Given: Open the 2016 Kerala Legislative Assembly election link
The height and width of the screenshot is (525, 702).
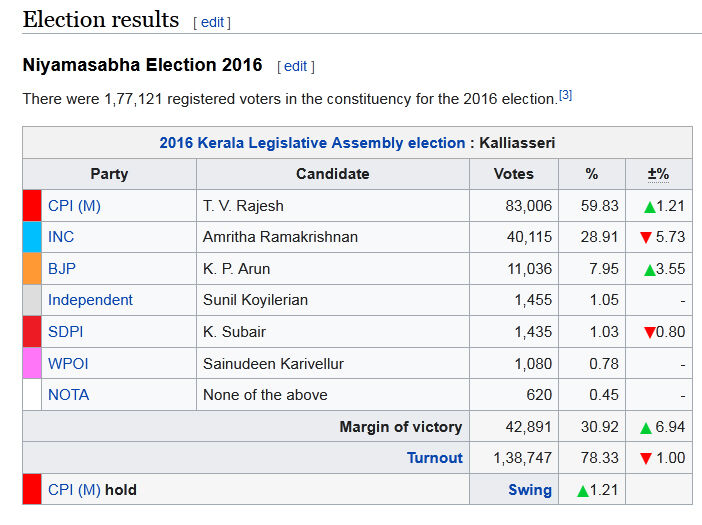Looking at the screenshot, I should pos(312,143).
